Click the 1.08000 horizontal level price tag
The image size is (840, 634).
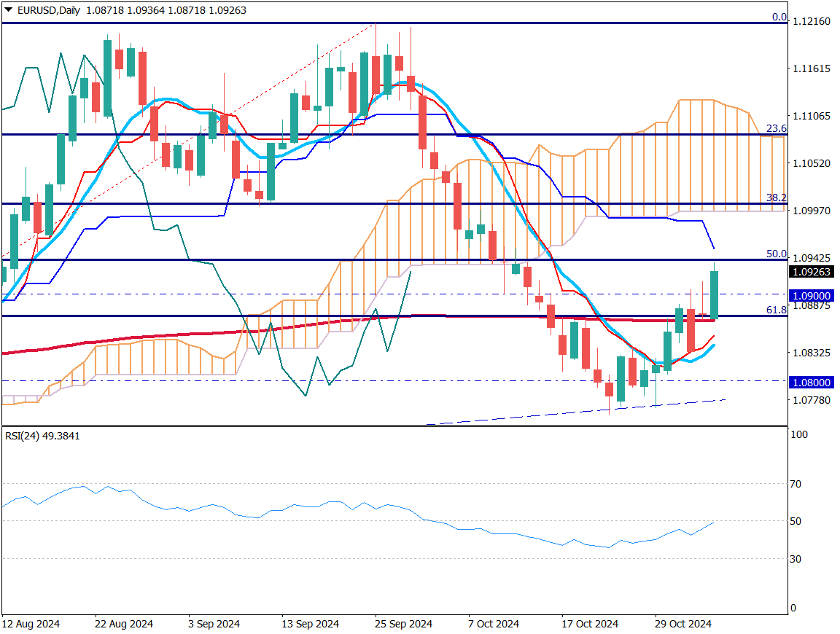pyautogui.click(x=812, y=382)
